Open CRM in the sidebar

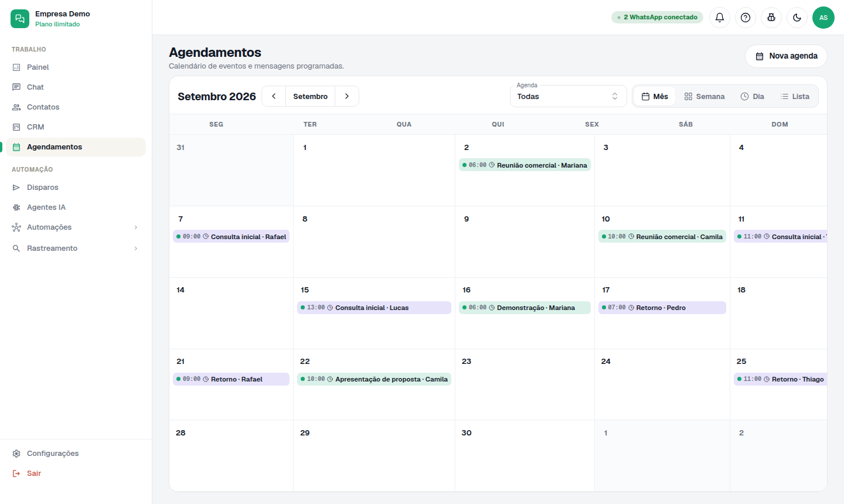tap(76, 127)
